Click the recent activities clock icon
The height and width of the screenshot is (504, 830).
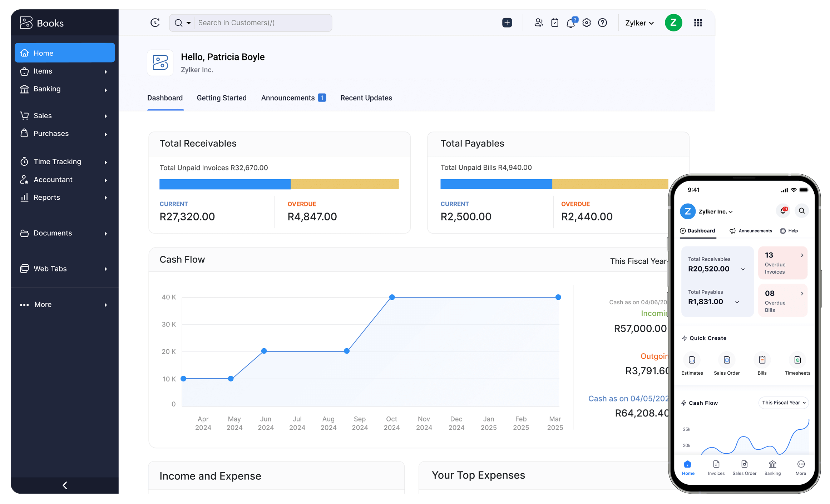click(x=155, y=22)
